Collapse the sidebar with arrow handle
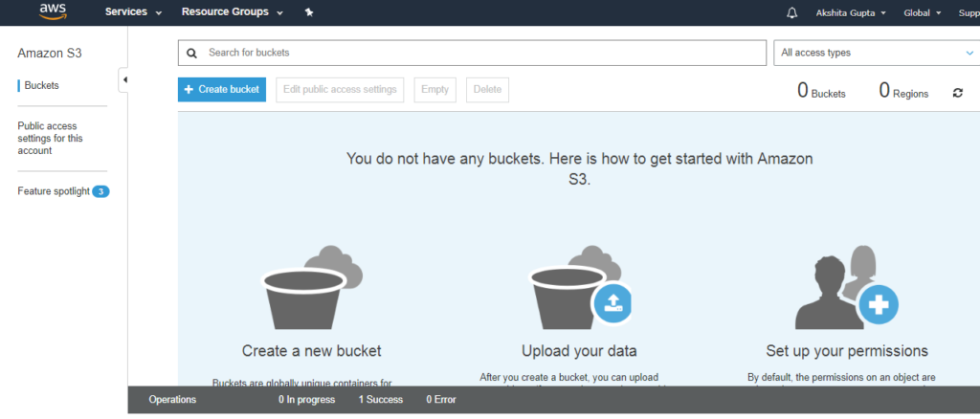980x419 pixels. (123, 79)
